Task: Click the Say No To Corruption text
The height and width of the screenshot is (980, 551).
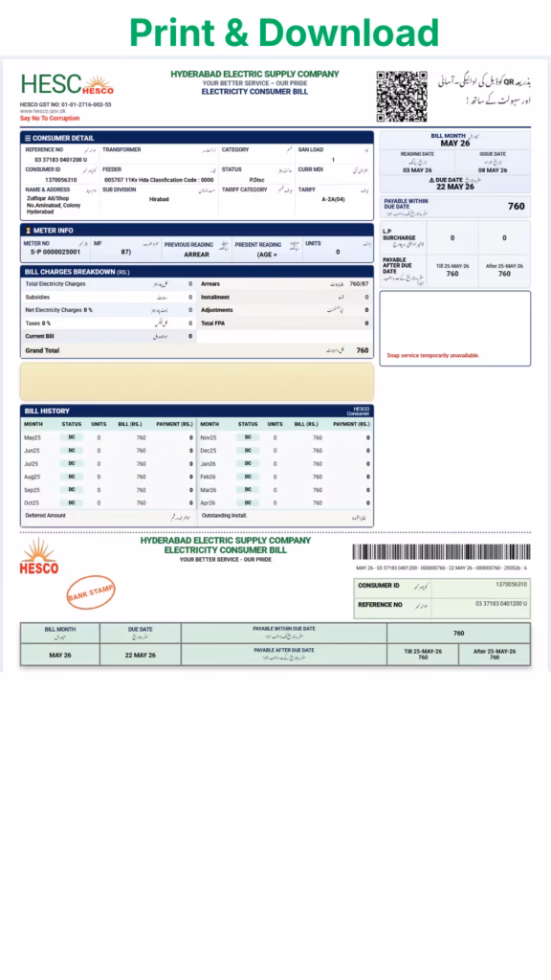Action: click(50, 118)
